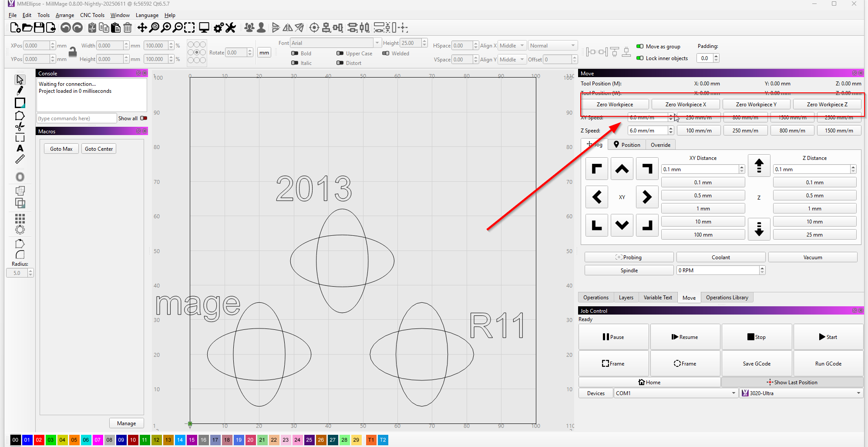Image resolution: width=868 pixels, height=447 pixels.
Task: Click the Goto Center macro button
Action: click(99, 149)
